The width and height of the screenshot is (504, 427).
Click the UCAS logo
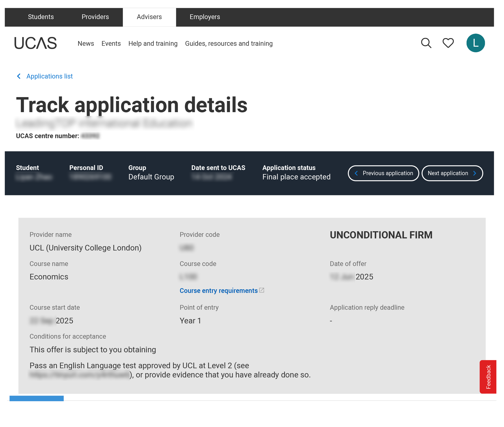(x=35, y=43)
